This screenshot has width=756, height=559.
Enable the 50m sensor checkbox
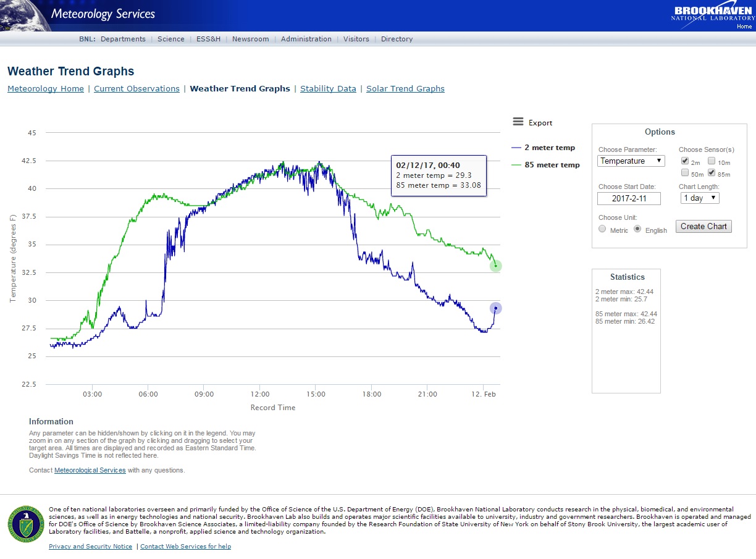(685, 173)
